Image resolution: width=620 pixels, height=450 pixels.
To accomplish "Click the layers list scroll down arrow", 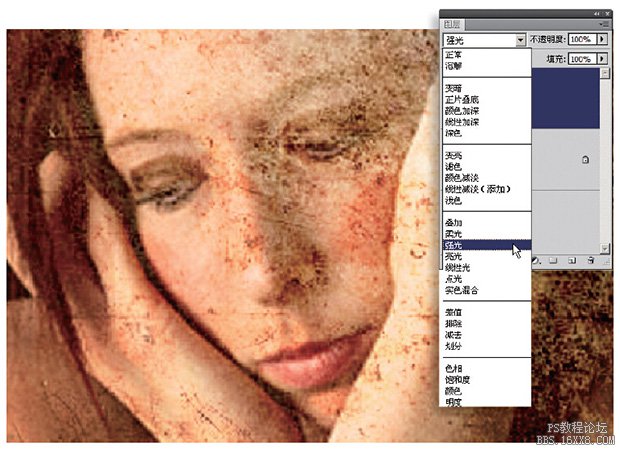I will click(x=605, y=248).
